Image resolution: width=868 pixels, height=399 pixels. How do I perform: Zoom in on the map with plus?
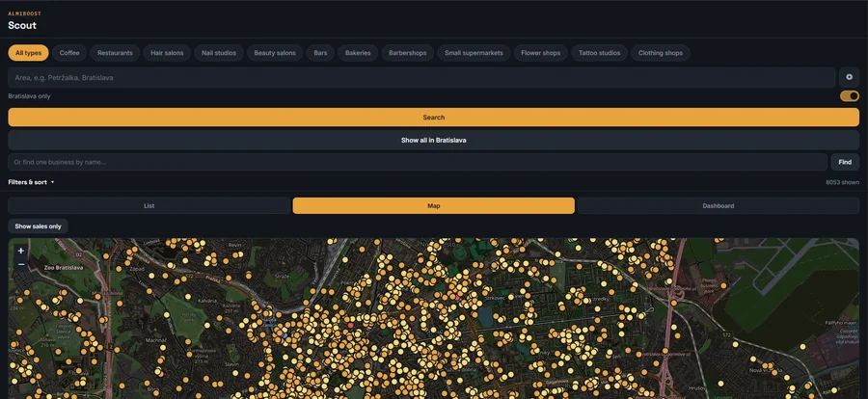21,251
